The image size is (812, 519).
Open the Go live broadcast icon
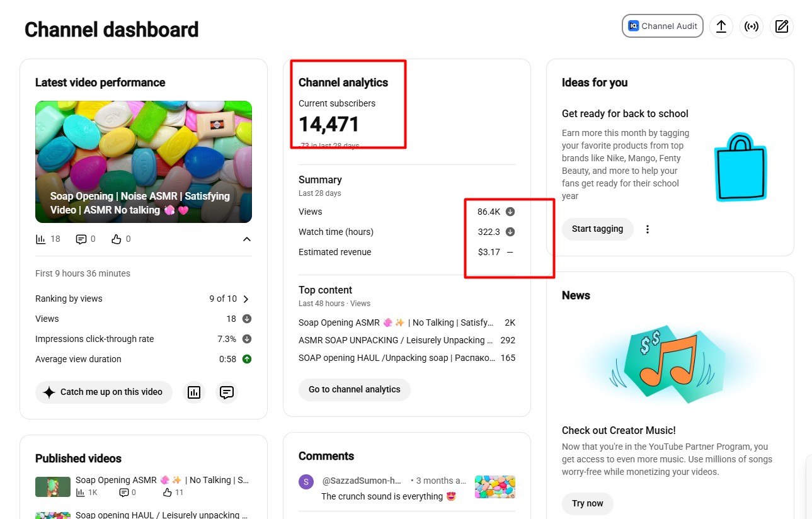752,26
